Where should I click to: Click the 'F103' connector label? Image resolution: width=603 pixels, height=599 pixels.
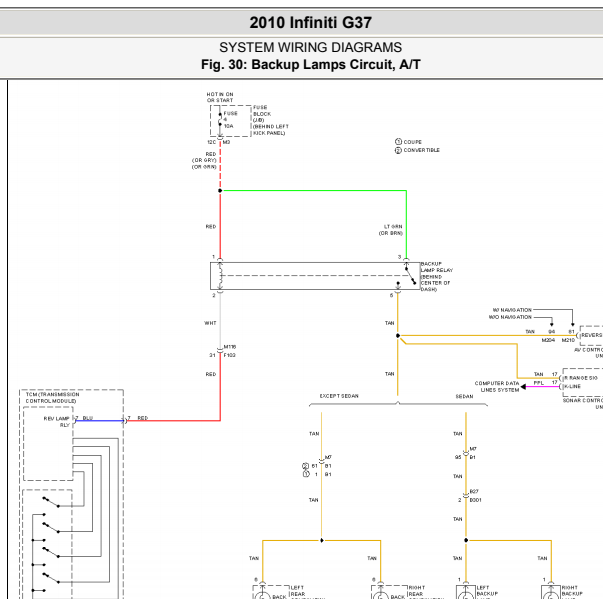pyautogui.click(x=230, y=355)
